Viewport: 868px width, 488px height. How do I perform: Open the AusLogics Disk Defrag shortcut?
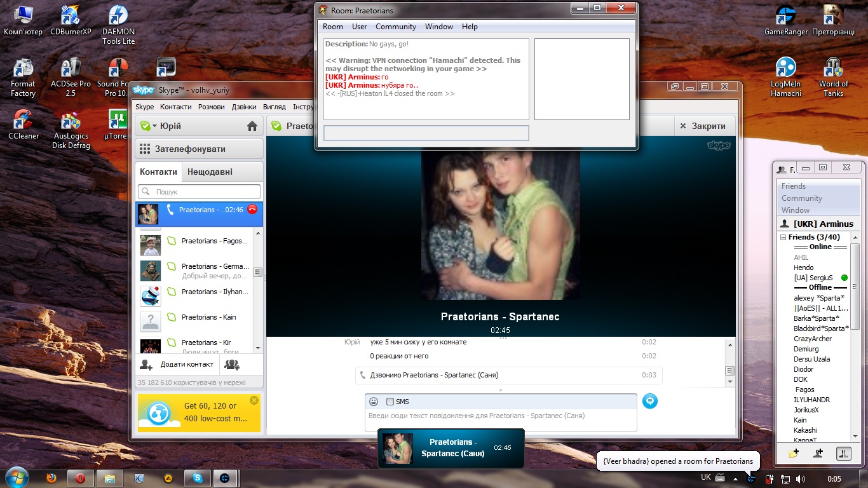coord(71,130)
